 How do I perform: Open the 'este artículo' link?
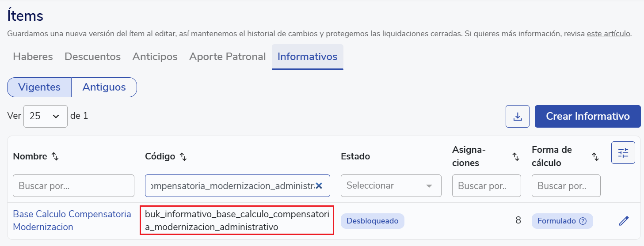(608, 34)
